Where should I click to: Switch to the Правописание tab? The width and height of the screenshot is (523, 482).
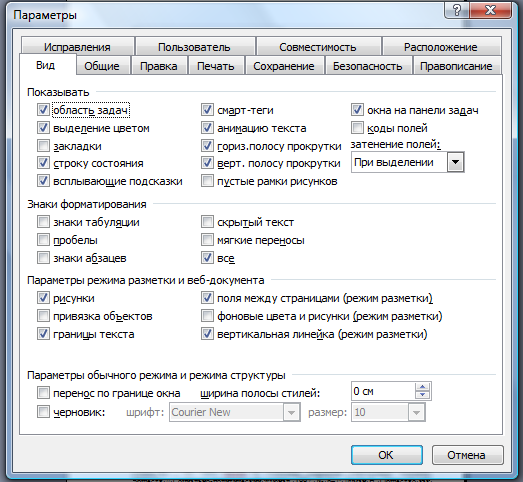pos(456,66)
